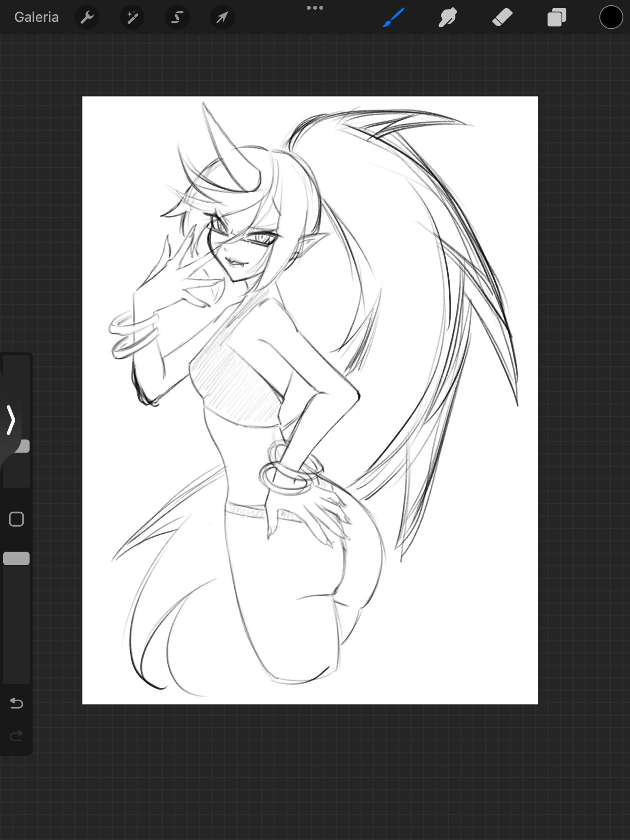
Task: Redo the last undone action
Action: pos(16,736)
